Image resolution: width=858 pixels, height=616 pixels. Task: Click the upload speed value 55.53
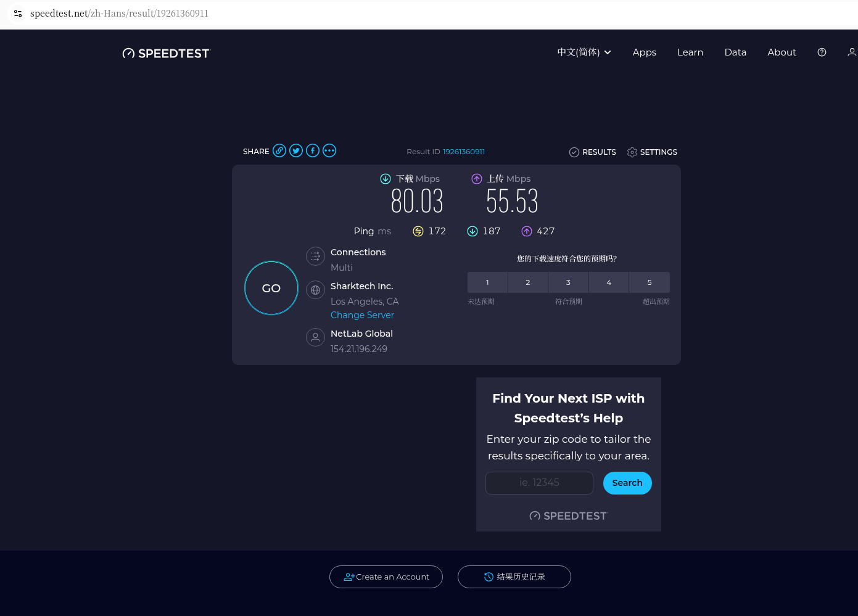[512, 201]
